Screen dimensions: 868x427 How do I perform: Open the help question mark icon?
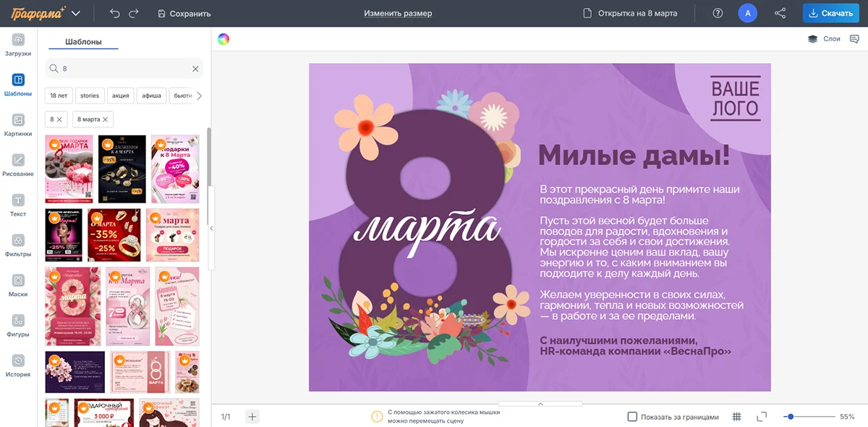718,13
